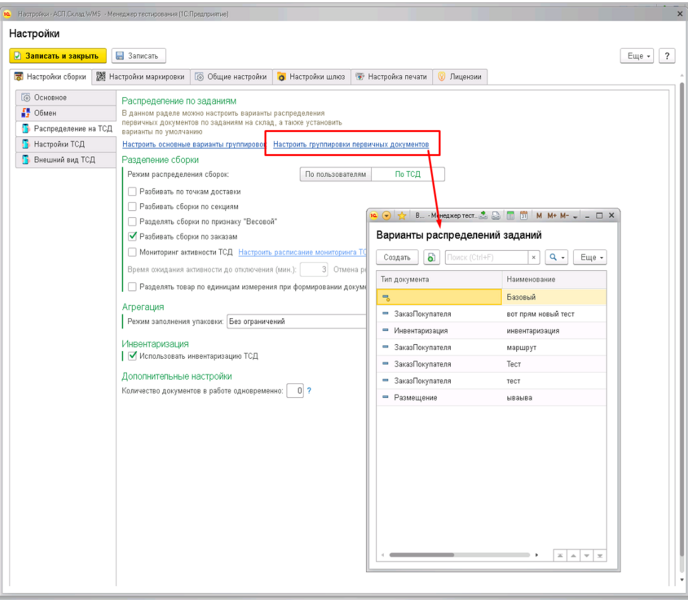This screenshot has width=688, height=600.
Task: Choose the По ТСД distribution mode
Action: coord(408,174)
